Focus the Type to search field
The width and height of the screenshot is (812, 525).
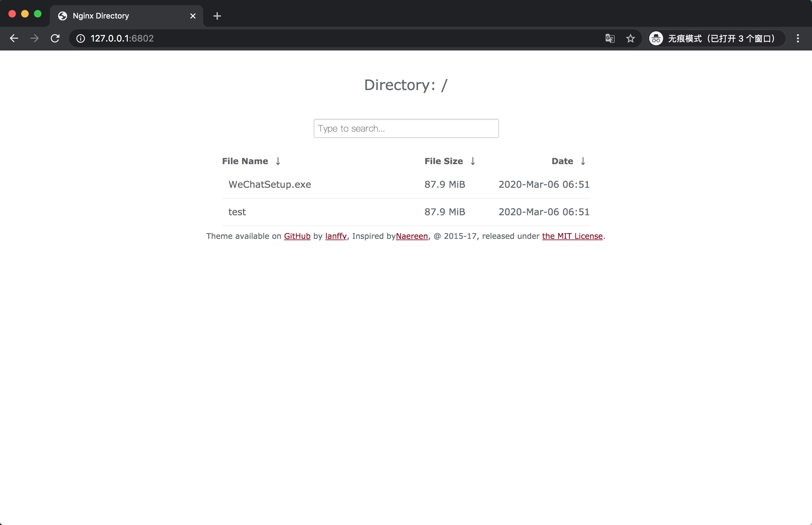tap(406, 128)
